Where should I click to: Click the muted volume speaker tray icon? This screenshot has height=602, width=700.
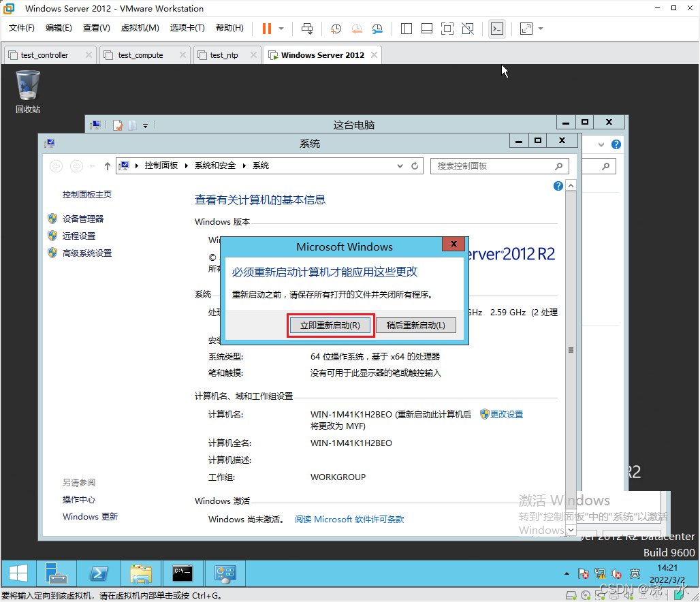(x=616, y=574)
